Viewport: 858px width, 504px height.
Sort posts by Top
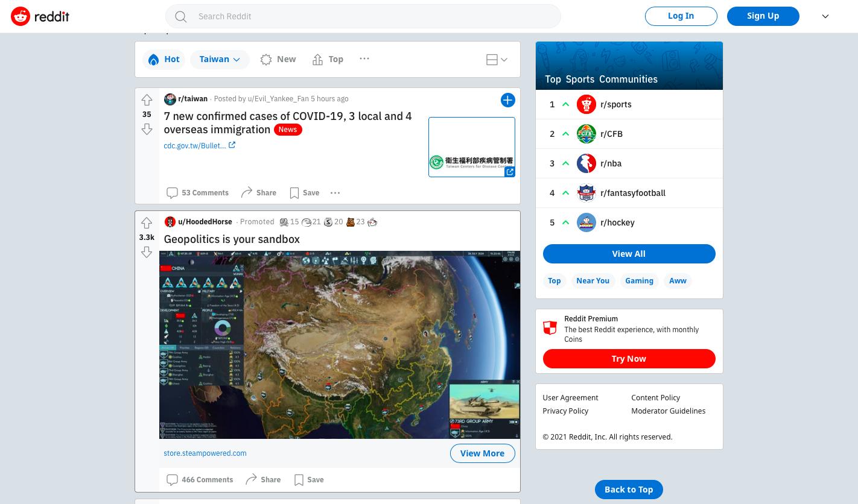pyautogui.click(x=328, y=59)
